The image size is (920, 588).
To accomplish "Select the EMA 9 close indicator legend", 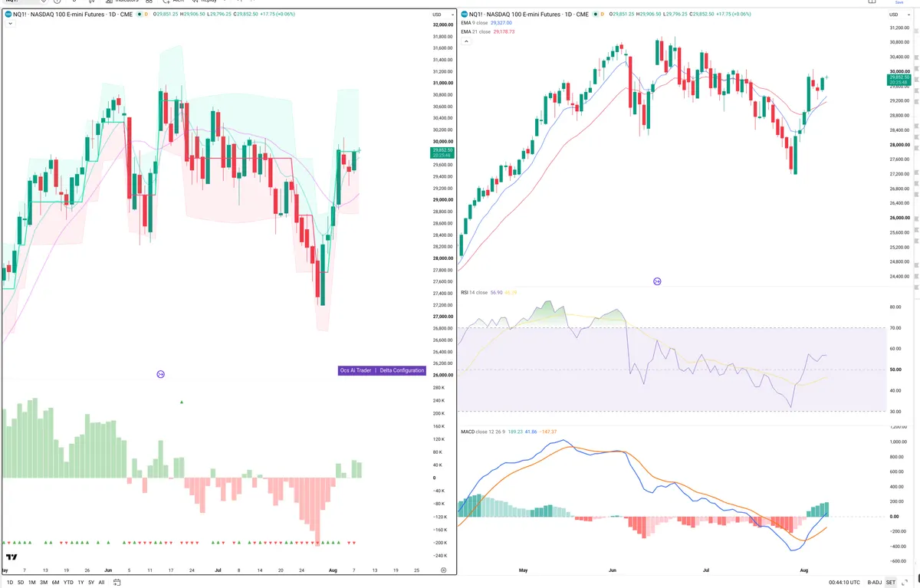I will pyautogui.click(x=475, y=23).
